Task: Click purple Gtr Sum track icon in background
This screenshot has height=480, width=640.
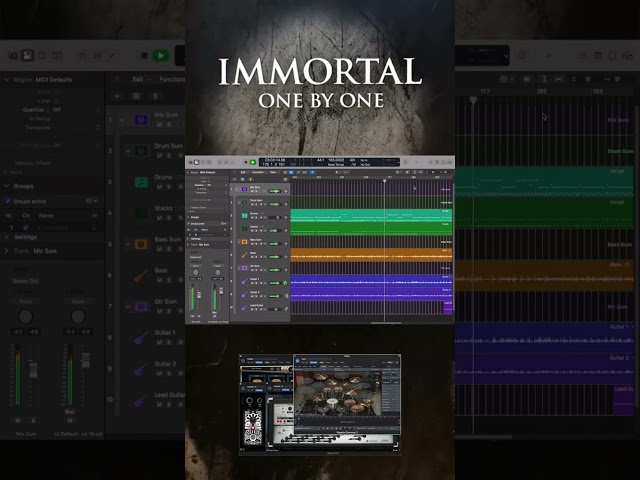Action: pyautogui.click(x=141, y=306)
